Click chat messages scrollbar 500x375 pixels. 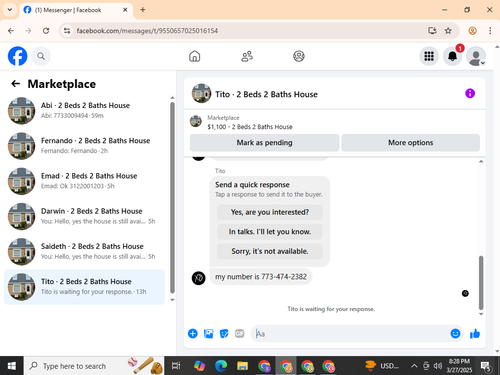481,283
